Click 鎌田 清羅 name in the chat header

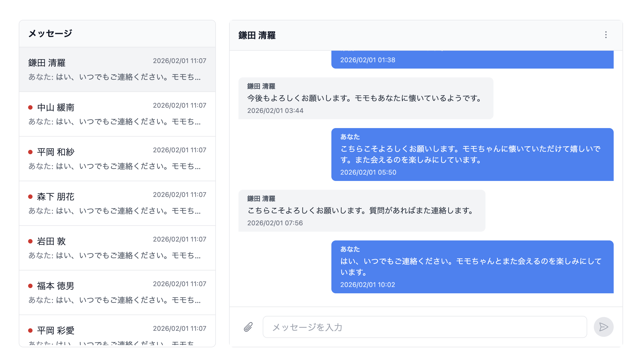click(257, 36)
